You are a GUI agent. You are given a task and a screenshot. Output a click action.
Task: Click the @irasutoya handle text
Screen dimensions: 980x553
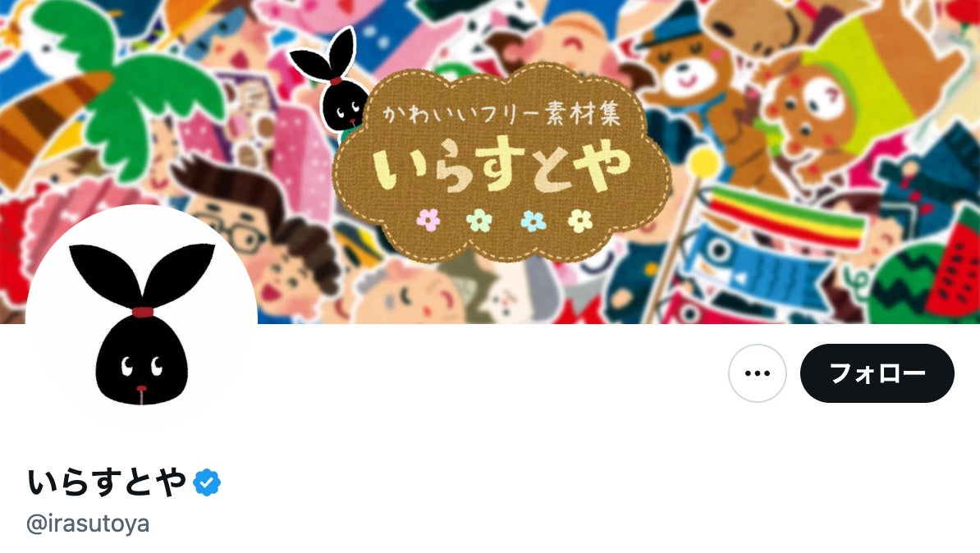coord(88,523)
